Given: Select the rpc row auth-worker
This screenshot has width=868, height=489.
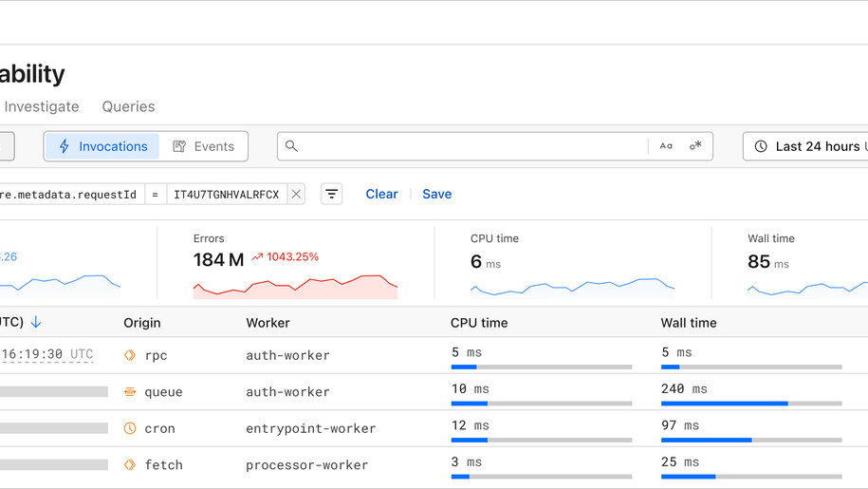Looking at the screenshot, I should [287, 355].
